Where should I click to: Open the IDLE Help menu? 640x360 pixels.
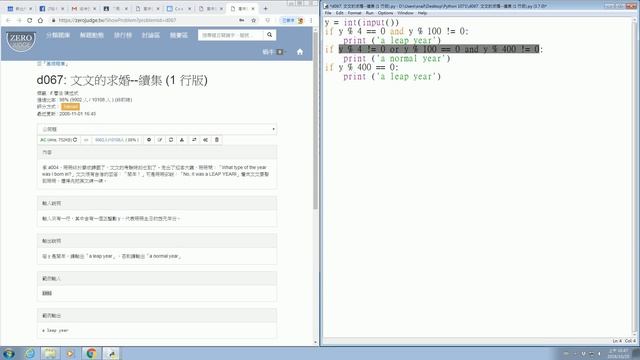pos(422,13)
